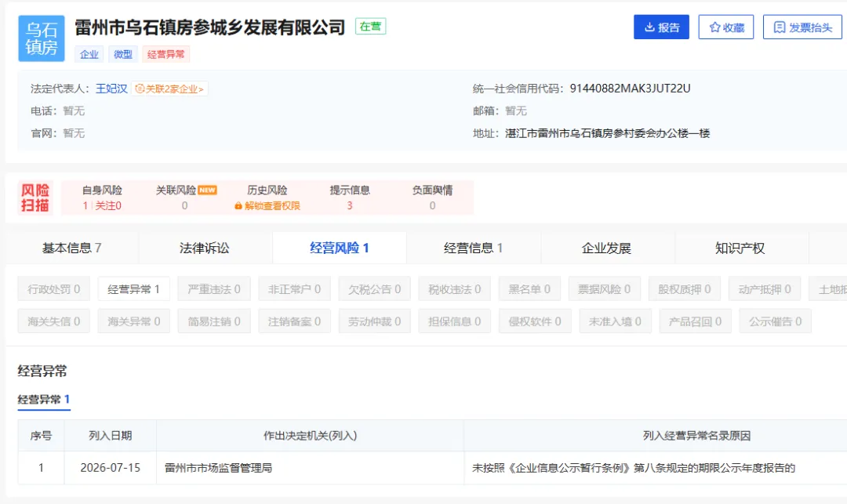Click the 经营异常 red status tag

point(165,55)
